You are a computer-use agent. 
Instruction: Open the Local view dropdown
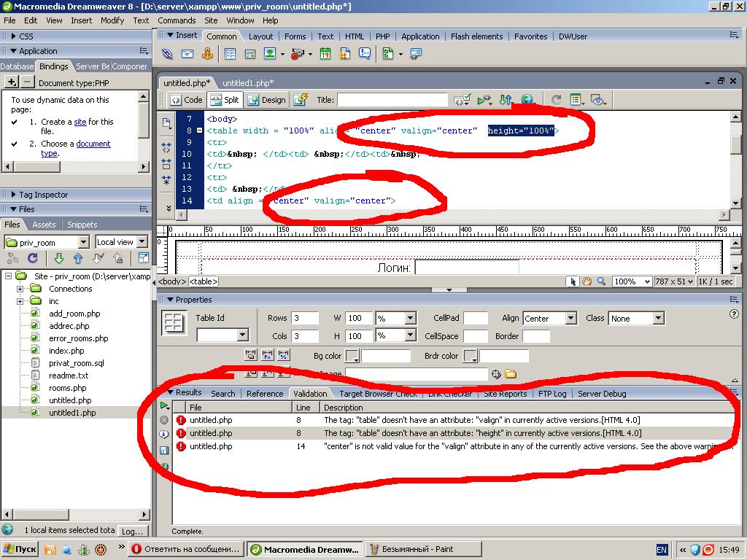pos(142,242)
